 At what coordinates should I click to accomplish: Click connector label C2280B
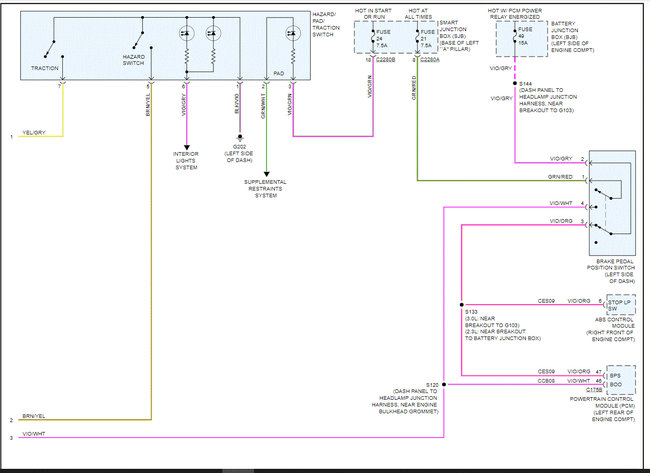[386, 60]
